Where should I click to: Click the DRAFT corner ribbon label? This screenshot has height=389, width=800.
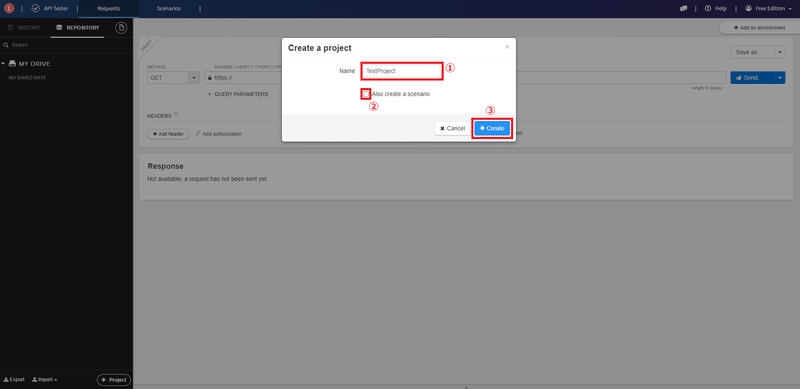(x=146, y=44)
